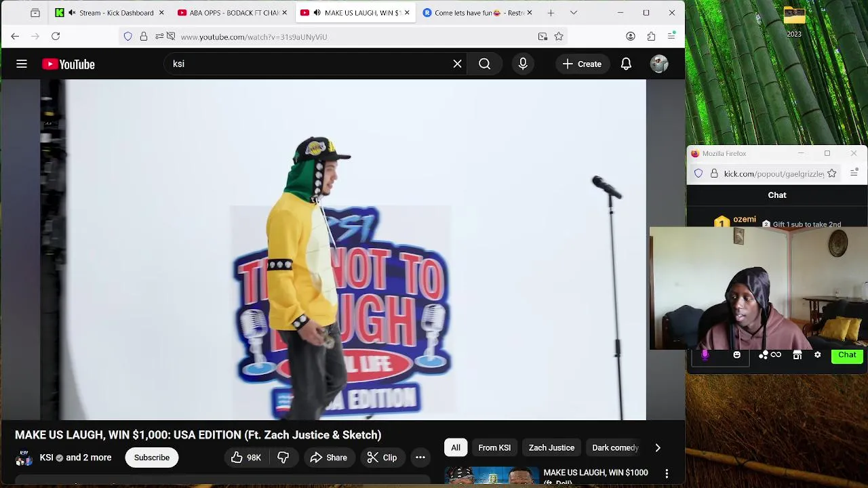Open YouTube notifications bell
This screenshot has width=868, height=488.
pyautogui.click(x=626, y=64)
